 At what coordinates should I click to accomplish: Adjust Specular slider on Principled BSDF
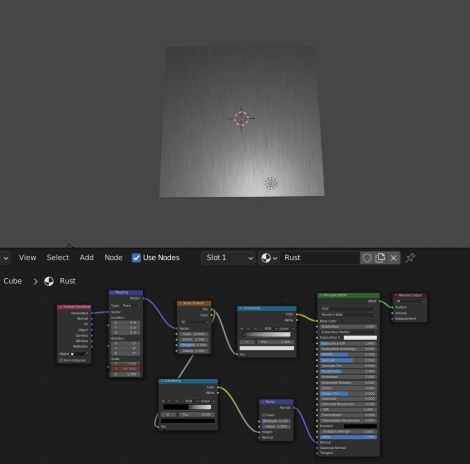click(x=348, y=360)
